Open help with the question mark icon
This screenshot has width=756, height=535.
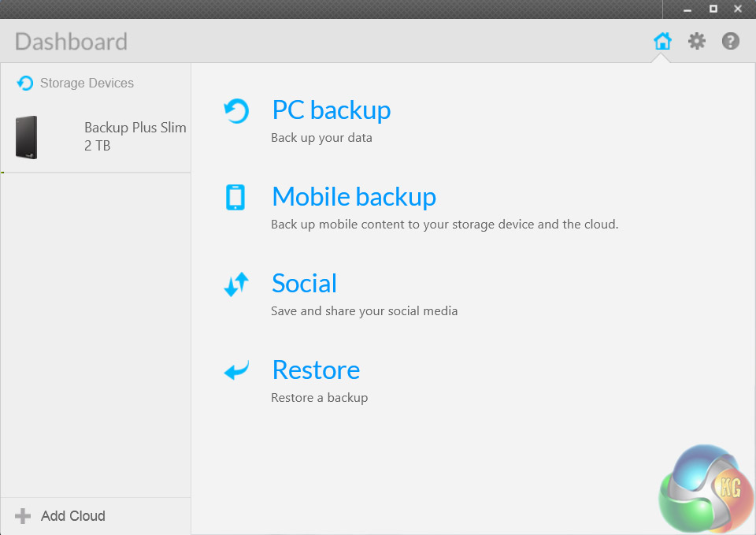coord(731,41)
